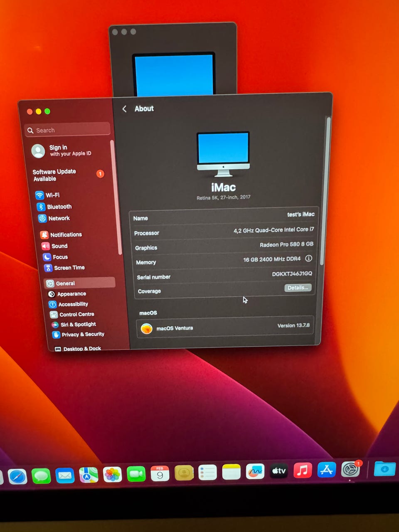The image size is (399, 532).
Task: Click the Search field in settings
Action: [67, 130]
